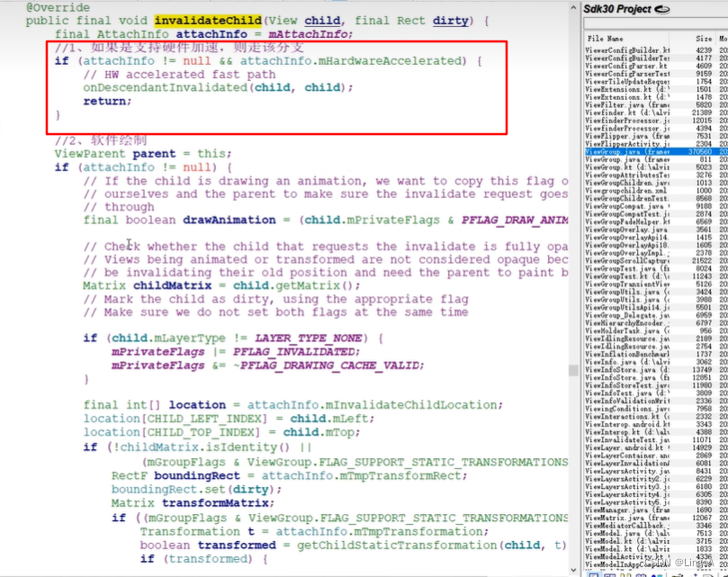Open ViewHolderTask.java in the list

click(656, 331)
